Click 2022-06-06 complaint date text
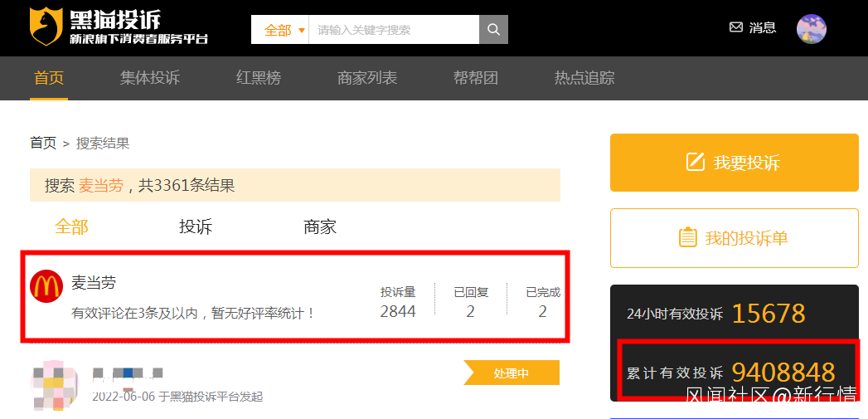The image size is (868, 419). pyautogui.click(x=124, y=397)
